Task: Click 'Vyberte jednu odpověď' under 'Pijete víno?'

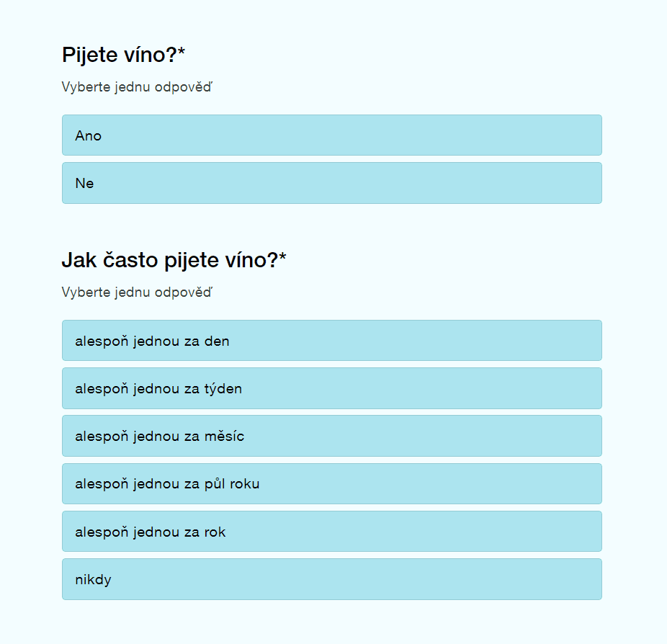Action: [x=137, y=87]
